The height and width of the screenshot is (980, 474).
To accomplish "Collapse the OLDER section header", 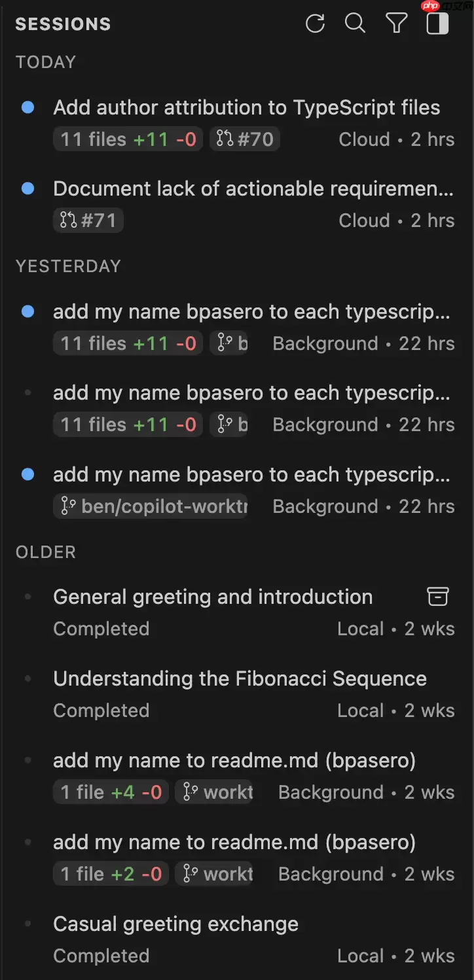I will click(x=46, y=551).
